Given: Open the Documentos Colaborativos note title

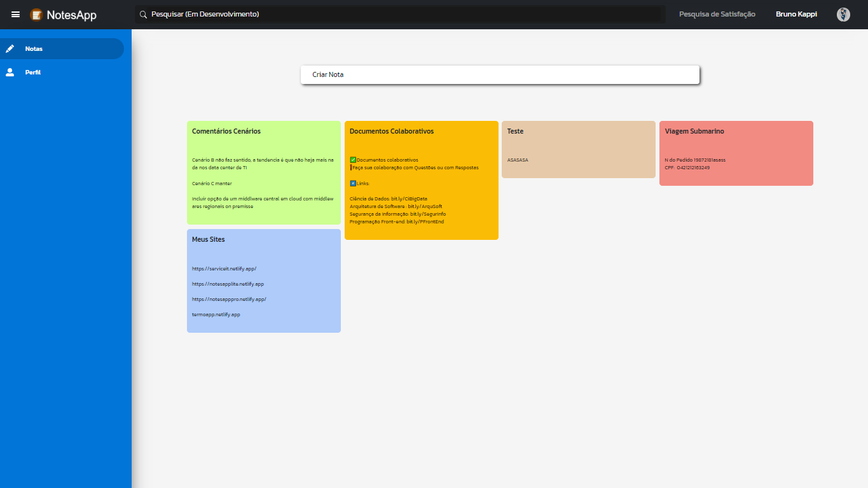Looking at the screenshot, I should [392, 131].
